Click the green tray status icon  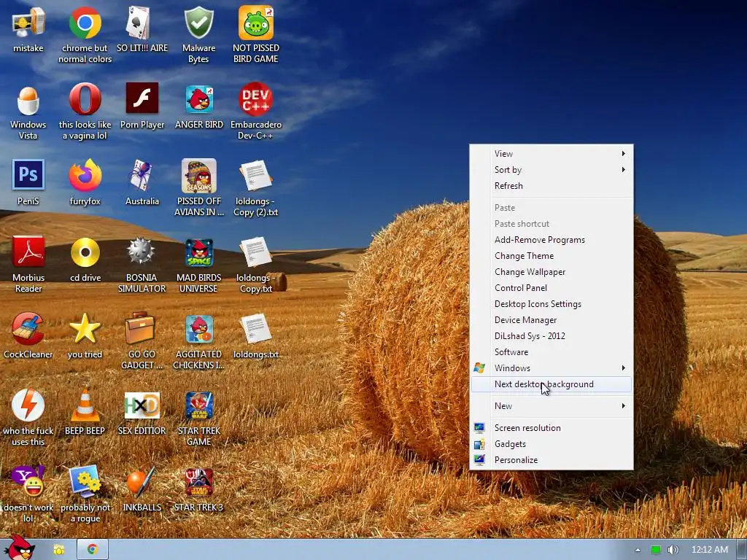[656, 550]
